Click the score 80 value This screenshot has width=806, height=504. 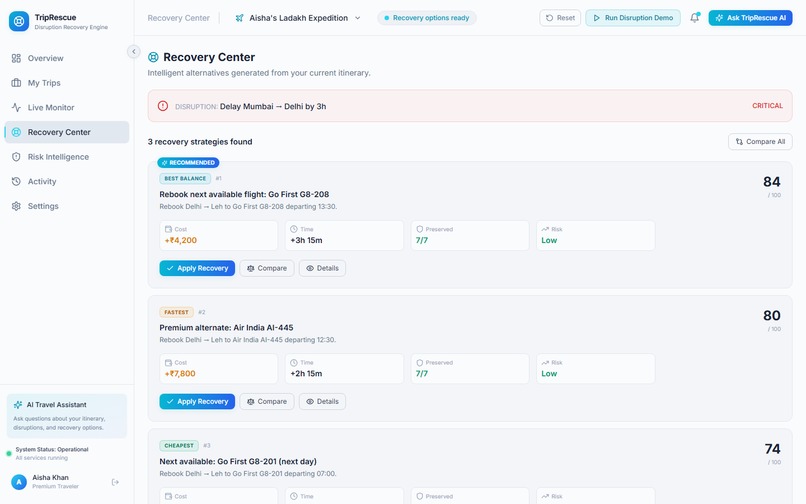pyautogui.click(x=772, y=316)
